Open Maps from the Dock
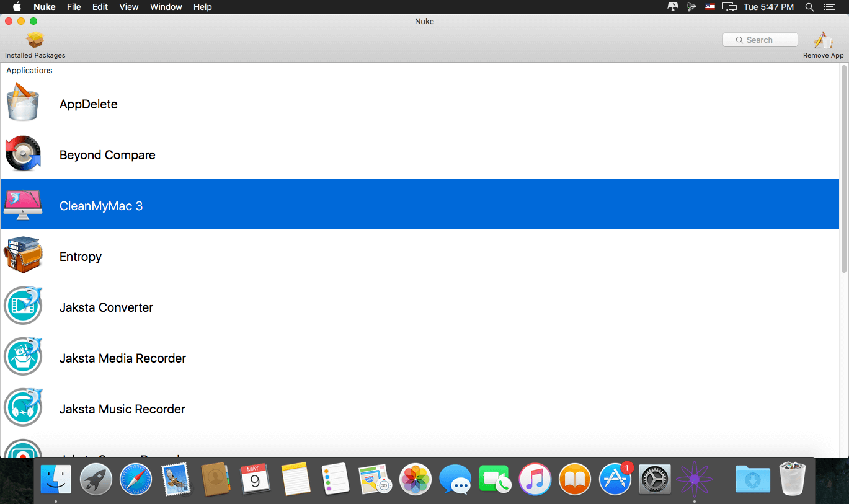 [375, 479]
